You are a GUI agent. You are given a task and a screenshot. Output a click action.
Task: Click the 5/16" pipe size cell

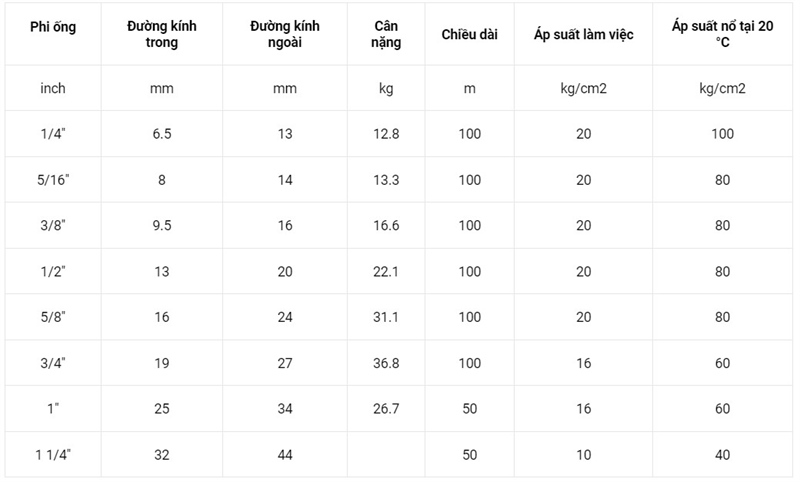[x=53, y=180]
